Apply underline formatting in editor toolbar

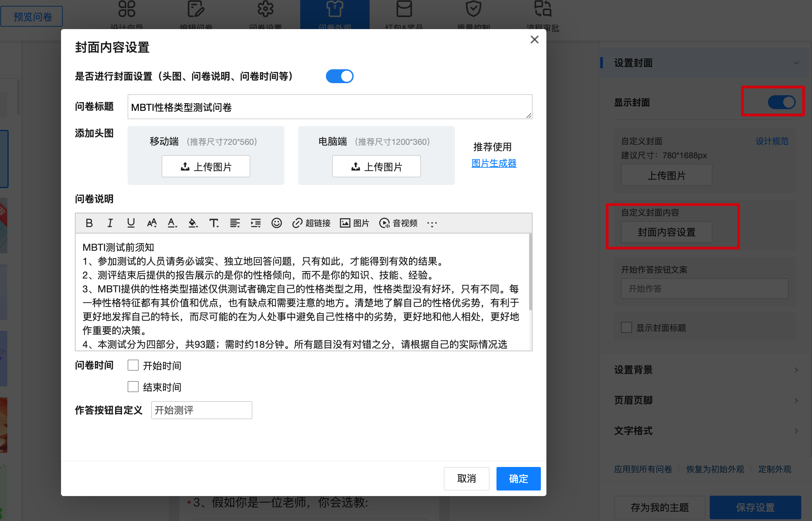(x=131, y=223)
